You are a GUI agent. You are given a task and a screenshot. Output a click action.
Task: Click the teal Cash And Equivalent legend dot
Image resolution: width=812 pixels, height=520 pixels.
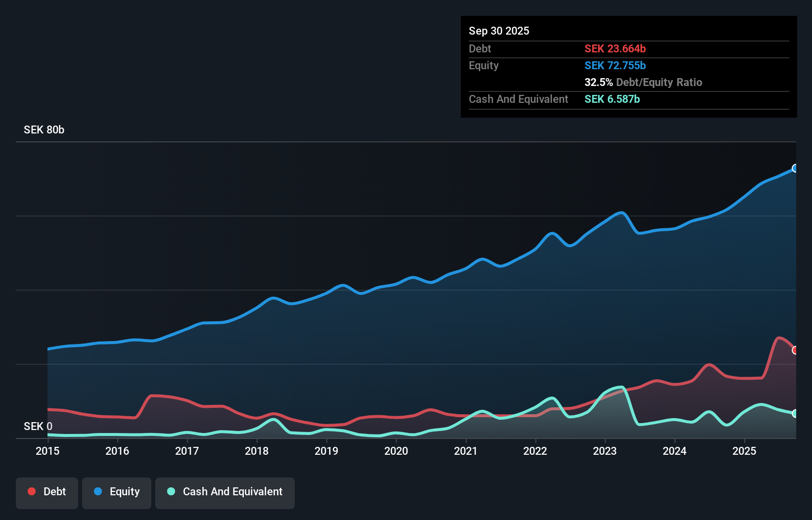171,491
